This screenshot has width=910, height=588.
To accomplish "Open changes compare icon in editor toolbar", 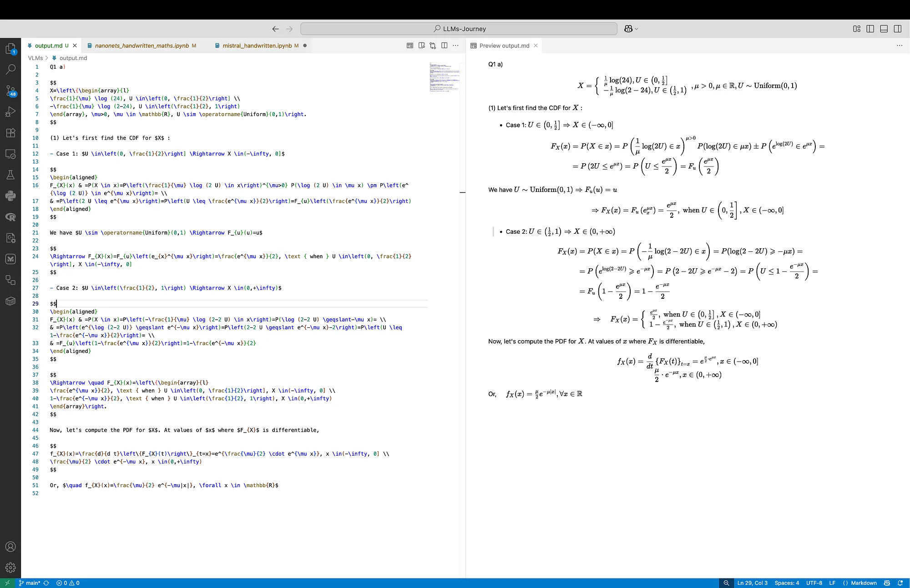I will (x=433, y=45).
